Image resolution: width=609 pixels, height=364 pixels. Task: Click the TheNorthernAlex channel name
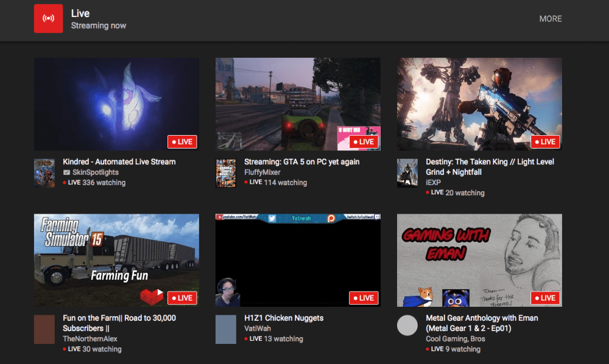click(90, 338)
